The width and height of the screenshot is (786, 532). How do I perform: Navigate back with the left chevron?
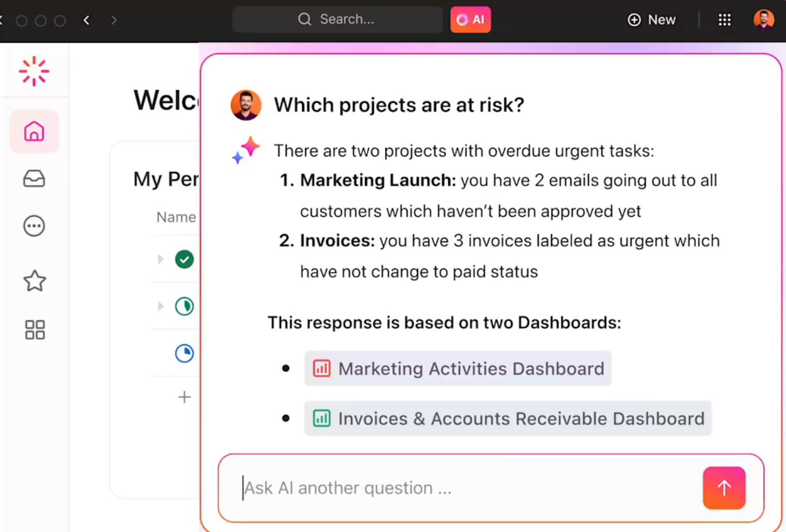tap(87, 20)
